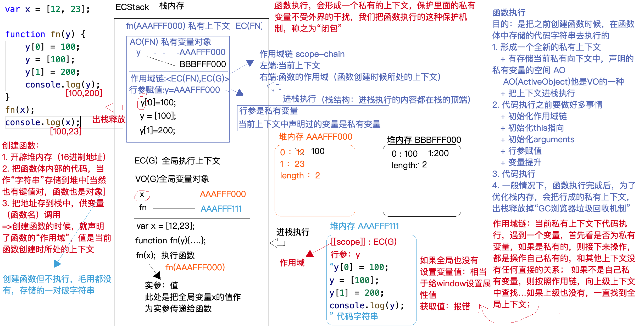Click the length：2 entry in AAAFFF000
The image size is (644, 328).
[x=300, y=176]
